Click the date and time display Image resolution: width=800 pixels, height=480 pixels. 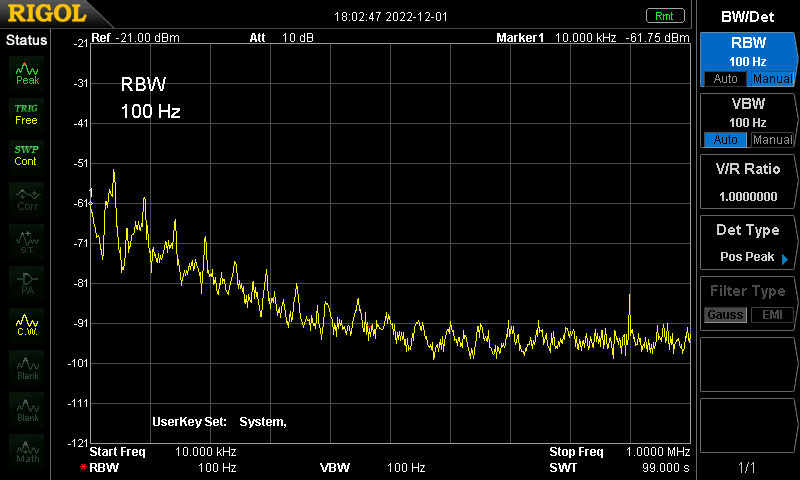391,17
